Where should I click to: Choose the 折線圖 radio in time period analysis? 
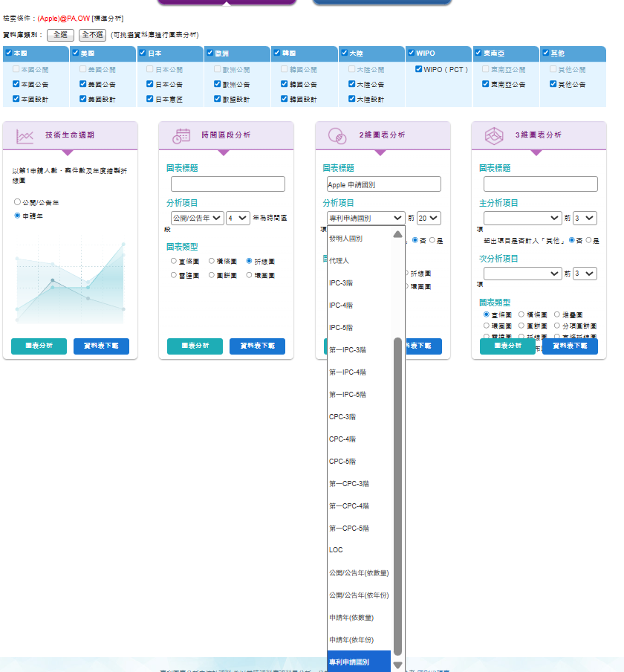(250, 261)
